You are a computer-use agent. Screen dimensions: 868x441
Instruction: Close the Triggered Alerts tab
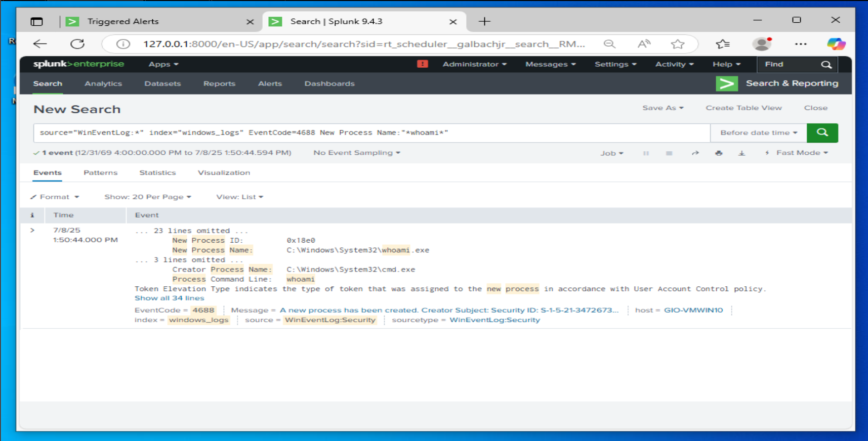tap(250, 22)
